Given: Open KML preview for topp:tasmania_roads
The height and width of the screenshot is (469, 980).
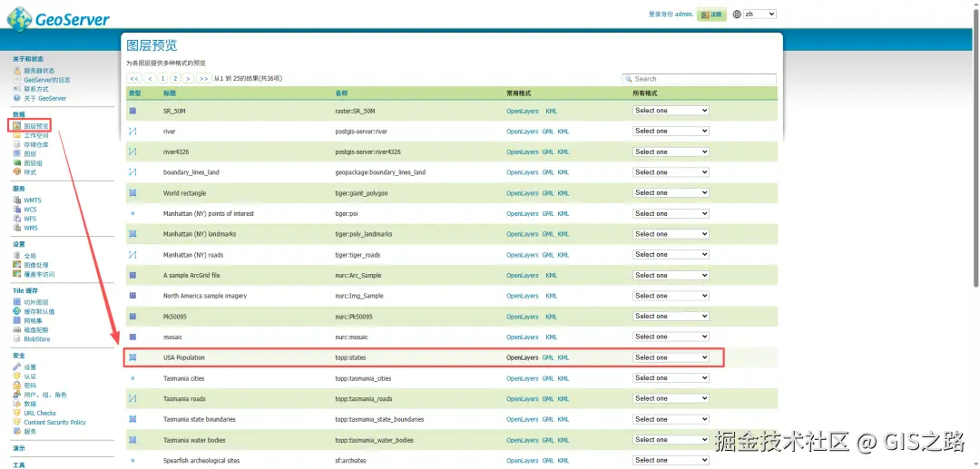Looking at the screenshot, I should [x=563, y=399].
